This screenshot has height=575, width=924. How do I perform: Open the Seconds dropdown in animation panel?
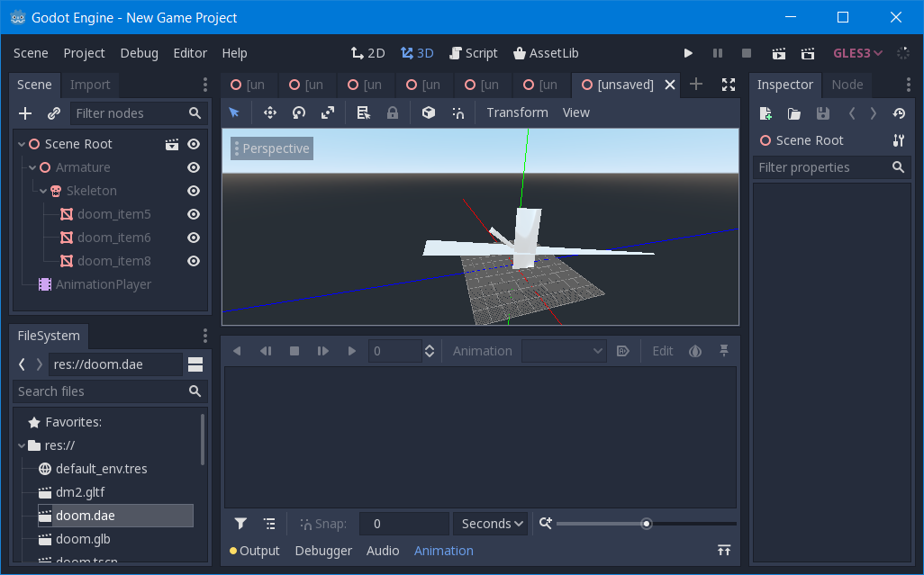click(x=490, y=523)
